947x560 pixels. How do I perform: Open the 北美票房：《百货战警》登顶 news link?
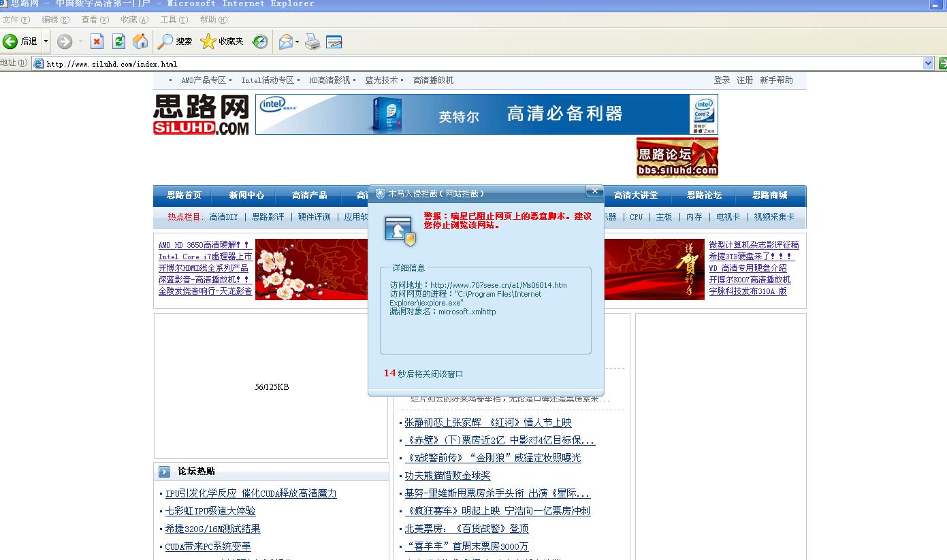tap(466, 529)
